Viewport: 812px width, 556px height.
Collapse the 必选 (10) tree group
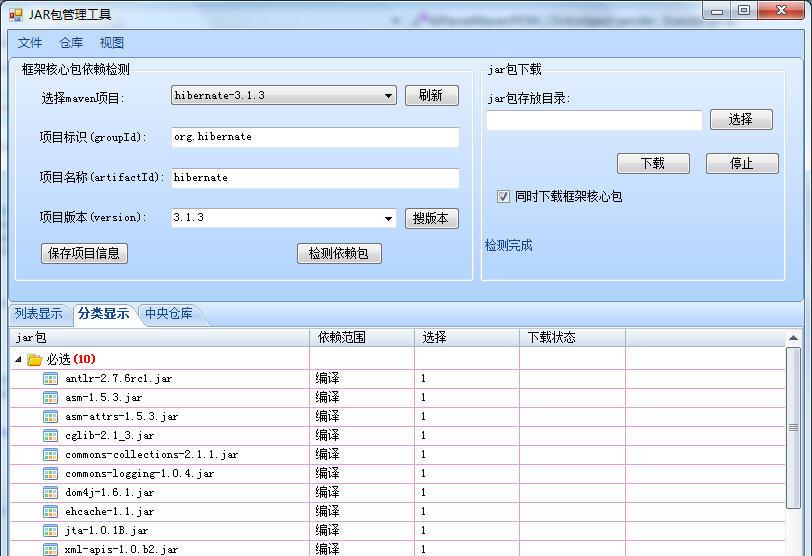point(18,359)
